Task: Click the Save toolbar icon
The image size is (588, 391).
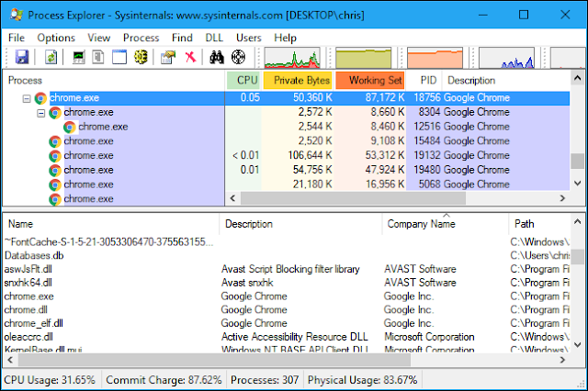Action: coord(22,57)
